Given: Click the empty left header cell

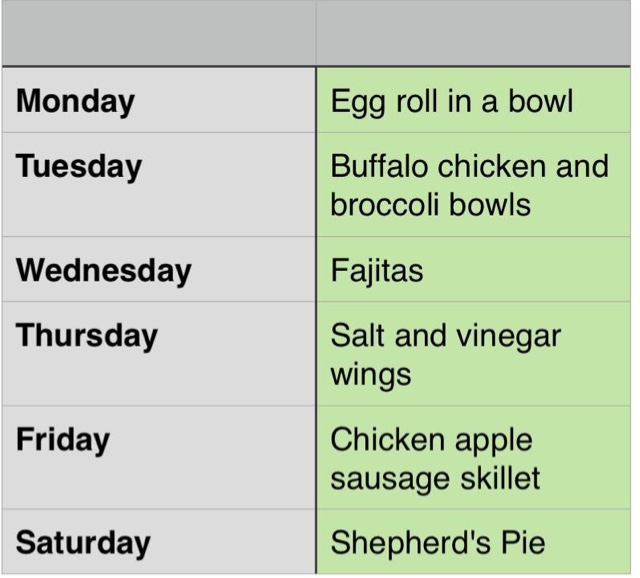Looking at the screenshot, I should (x=158, y=34).
